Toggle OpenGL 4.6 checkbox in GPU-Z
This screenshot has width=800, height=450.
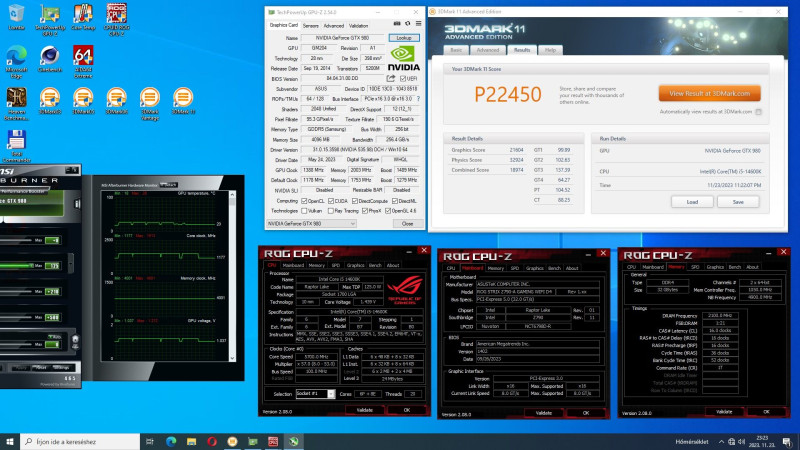pyautogui.click(x=388, y=211)
